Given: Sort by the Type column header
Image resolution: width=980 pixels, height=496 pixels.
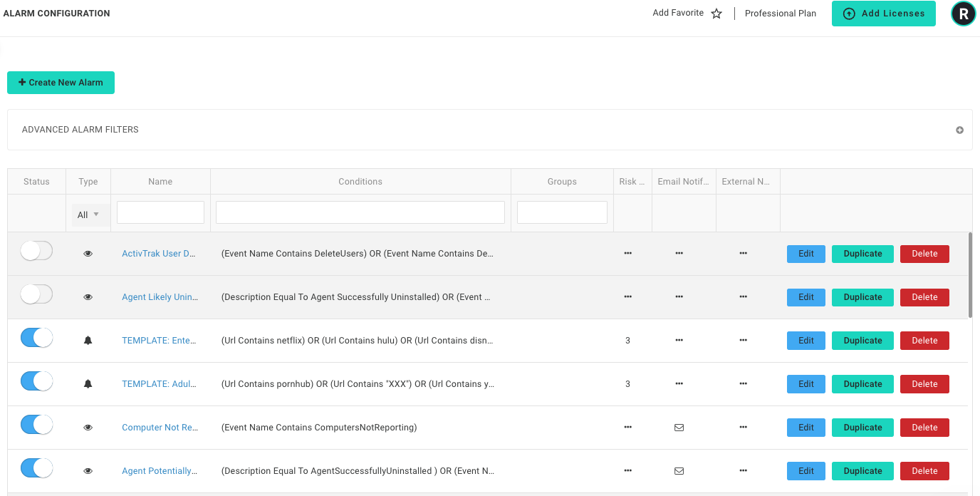Looking at the screenshot, I should point(88,182).
